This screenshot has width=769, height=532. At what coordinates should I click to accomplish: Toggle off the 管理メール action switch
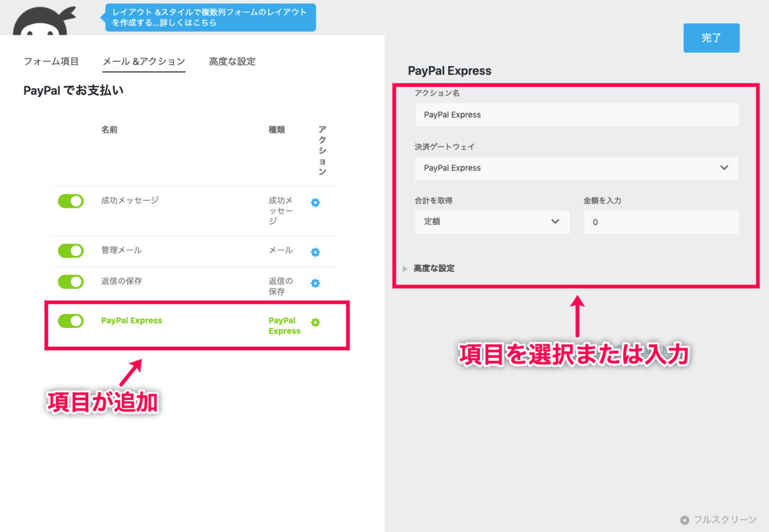pos(70,250)
